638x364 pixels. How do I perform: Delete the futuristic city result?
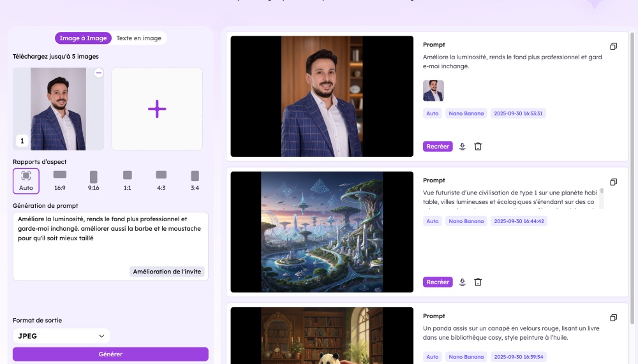(478, 282)
